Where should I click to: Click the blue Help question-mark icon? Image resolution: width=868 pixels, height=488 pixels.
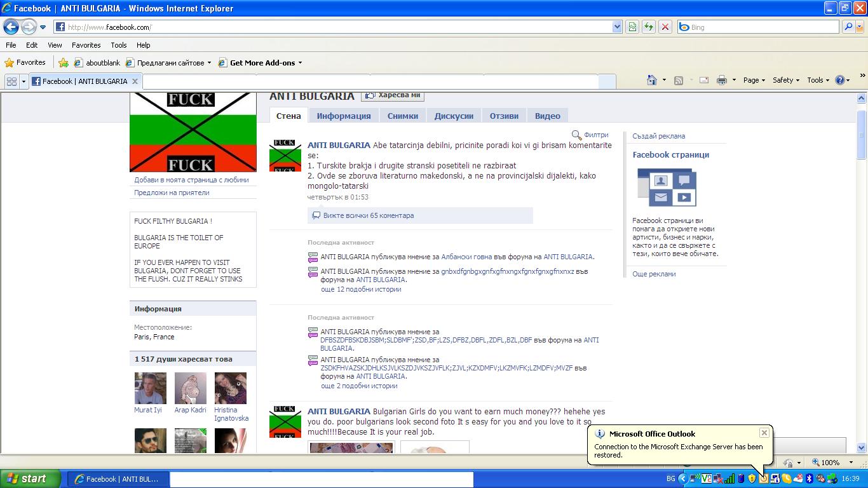pyautogui.click(x=840, y=80)
